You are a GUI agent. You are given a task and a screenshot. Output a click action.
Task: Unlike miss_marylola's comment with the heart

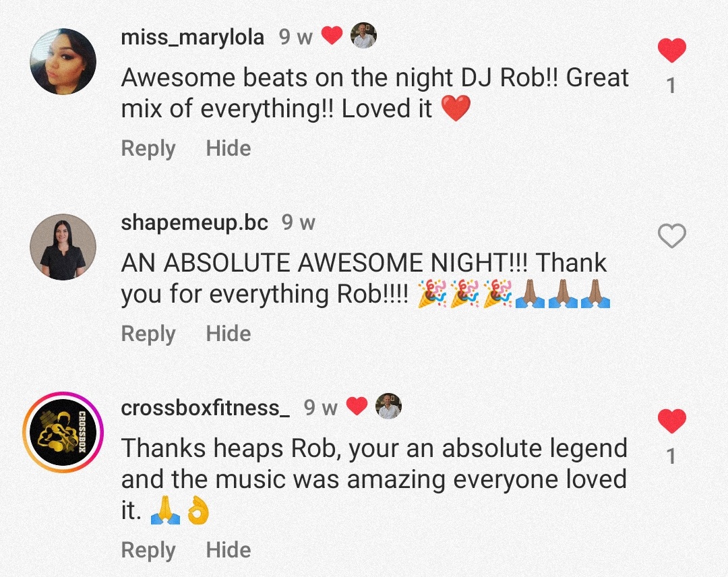672,50
